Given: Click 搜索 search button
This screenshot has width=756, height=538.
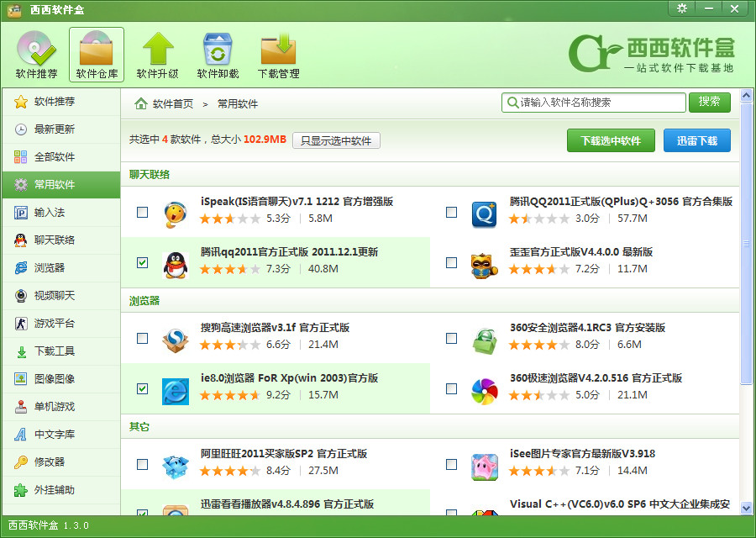Looking at the screenshot, I should [x=709, y=102].
